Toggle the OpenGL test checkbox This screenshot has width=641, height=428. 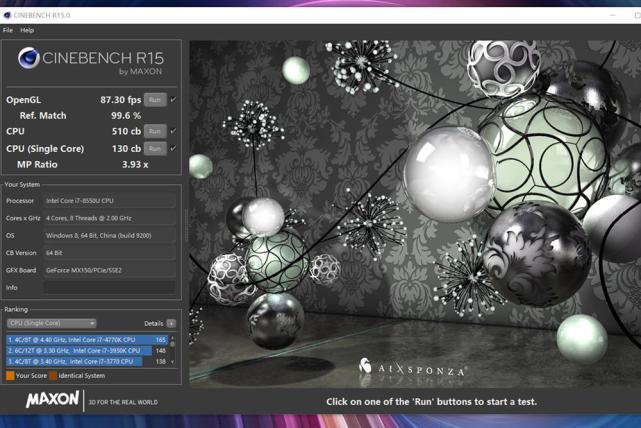tap(173, 99)
